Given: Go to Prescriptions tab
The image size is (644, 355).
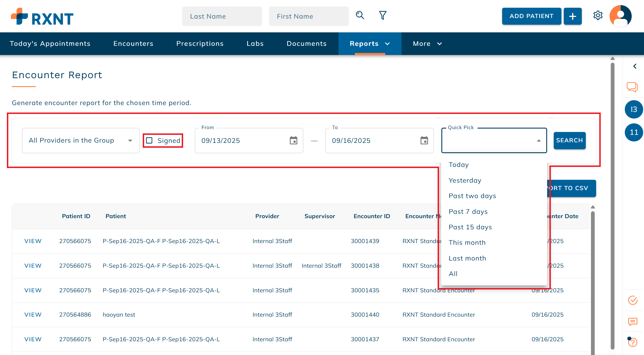Looking at the screenshot, I should point(200,44).
